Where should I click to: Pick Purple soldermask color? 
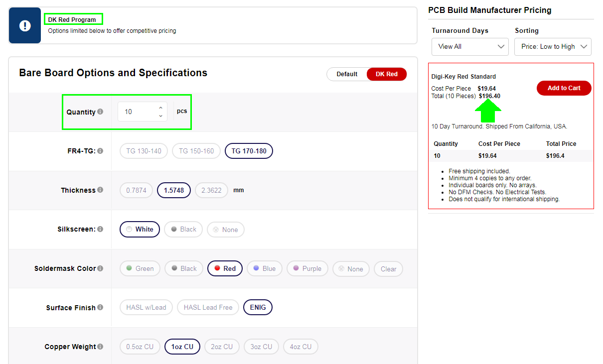pos(307,268)
